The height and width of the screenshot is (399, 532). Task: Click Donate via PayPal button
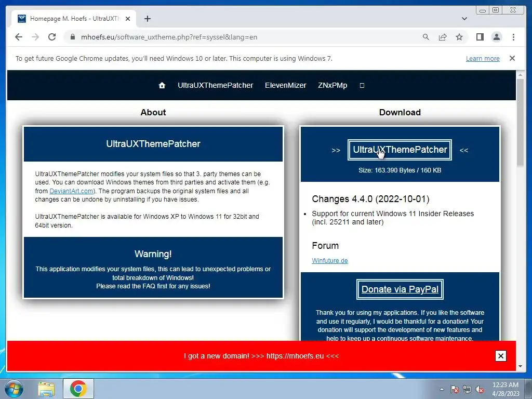[400, 289]
